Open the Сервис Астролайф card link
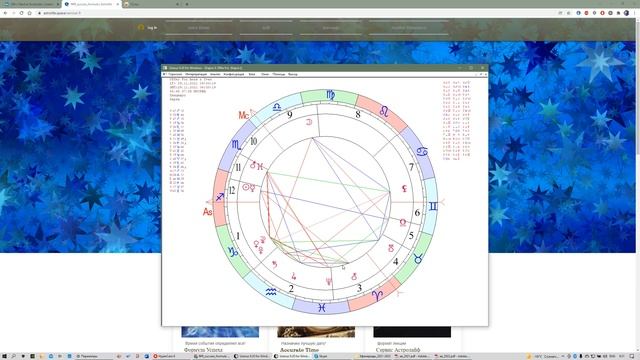The height and width of the screenshot is (360, 640). [398, 350]
